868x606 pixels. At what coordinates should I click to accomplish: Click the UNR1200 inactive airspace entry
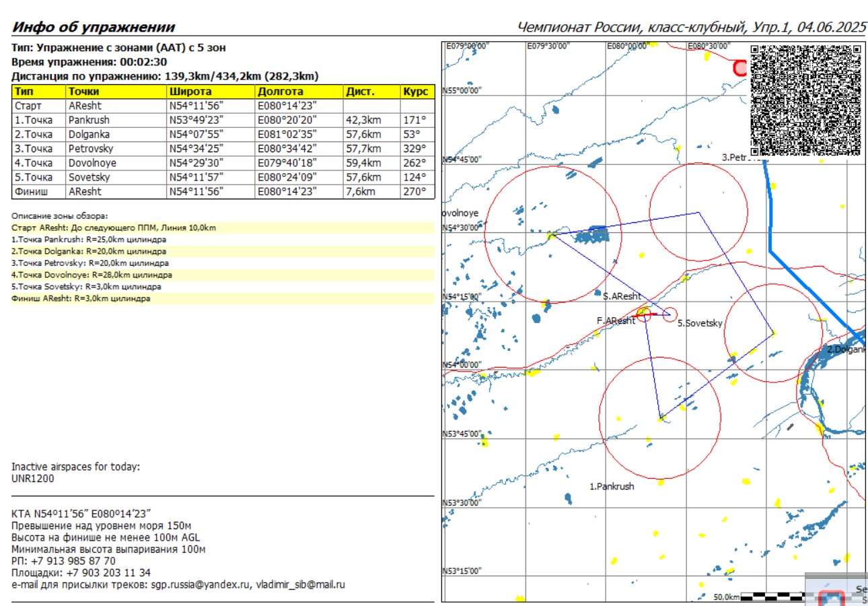point(33,479)
